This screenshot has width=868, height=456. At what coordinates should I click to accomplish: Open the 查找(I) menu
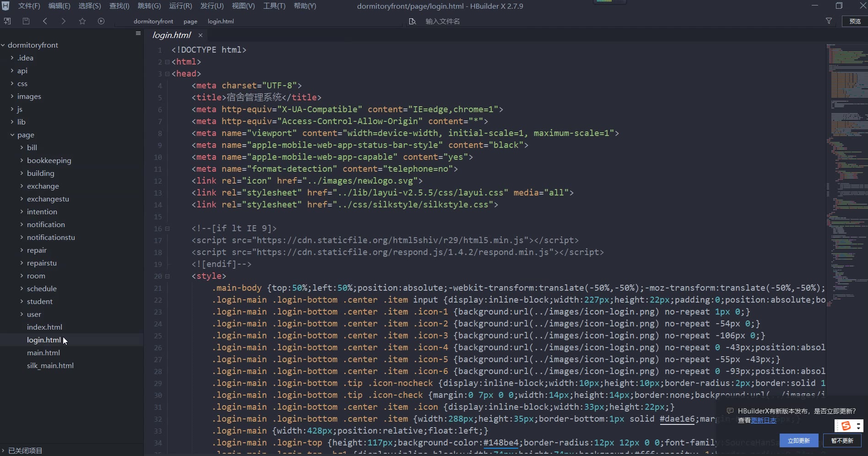point(119,6)
